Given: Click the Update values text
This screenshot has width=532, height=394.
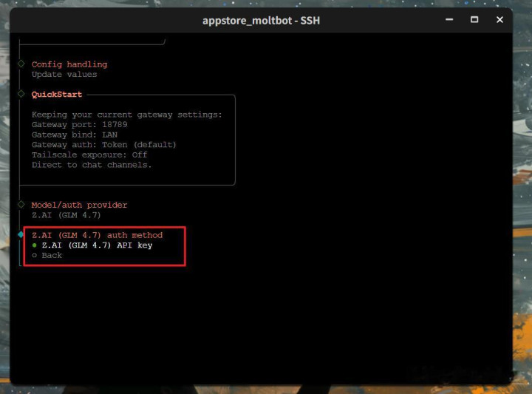Looking at the screenshot, I should coord(64,74).
